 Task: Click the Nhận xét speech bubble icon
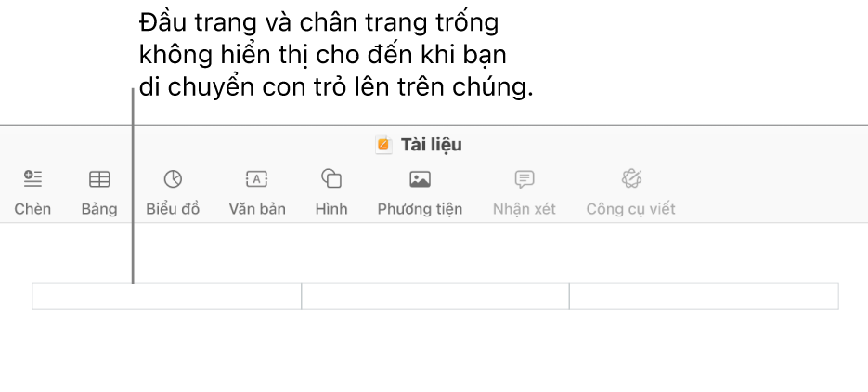525,178
